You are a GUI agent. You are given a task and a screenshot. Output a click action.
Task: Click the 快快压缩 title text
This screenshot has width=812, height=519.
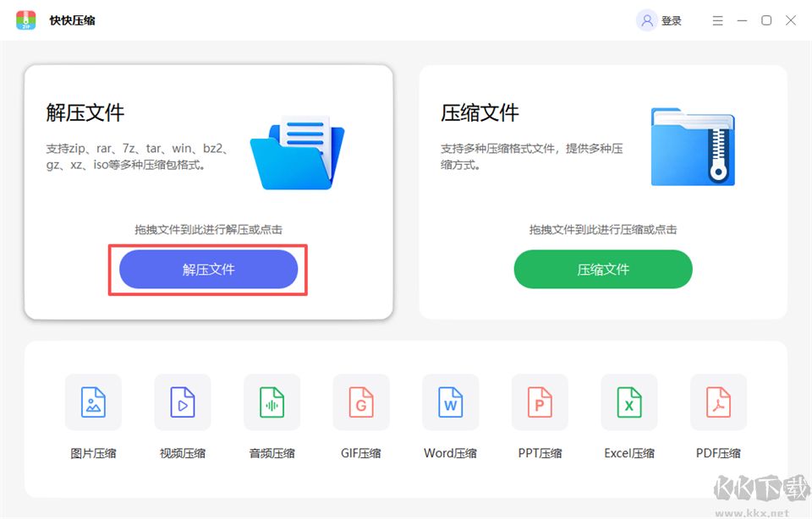pos(71,19)
